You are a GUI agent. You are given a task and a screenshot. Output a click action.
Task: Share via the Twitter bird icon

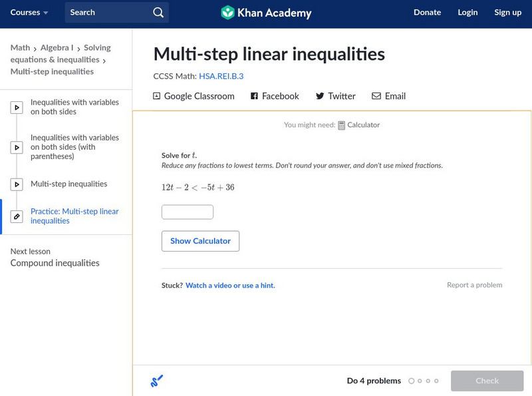point(320,96)
